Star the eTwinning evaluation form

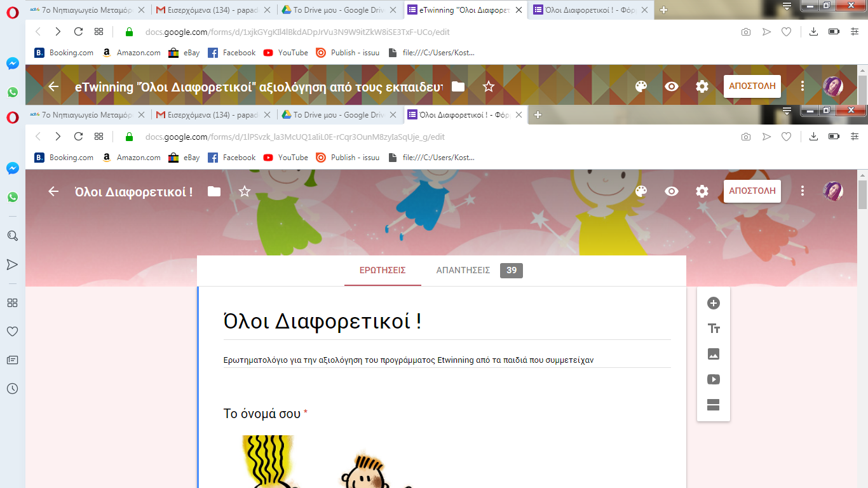[x=488, y=86]
